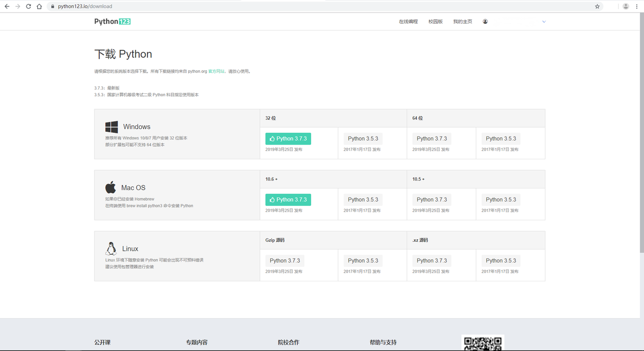The width and height of the screenshot is (644, 351).
Task: Download Windows 64-bit Python 3.5.3
Action: [501, 139]
